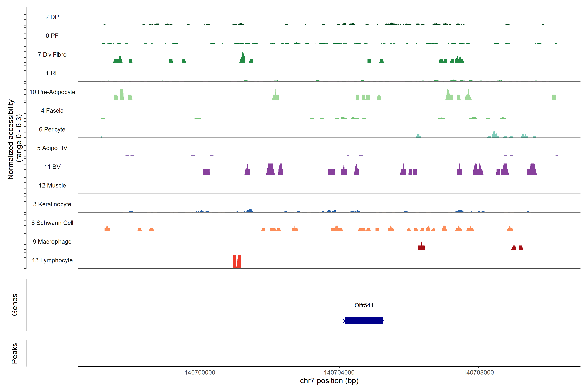Click the 140708000 axis tick label
588x392 pixels.
[478, 373]
